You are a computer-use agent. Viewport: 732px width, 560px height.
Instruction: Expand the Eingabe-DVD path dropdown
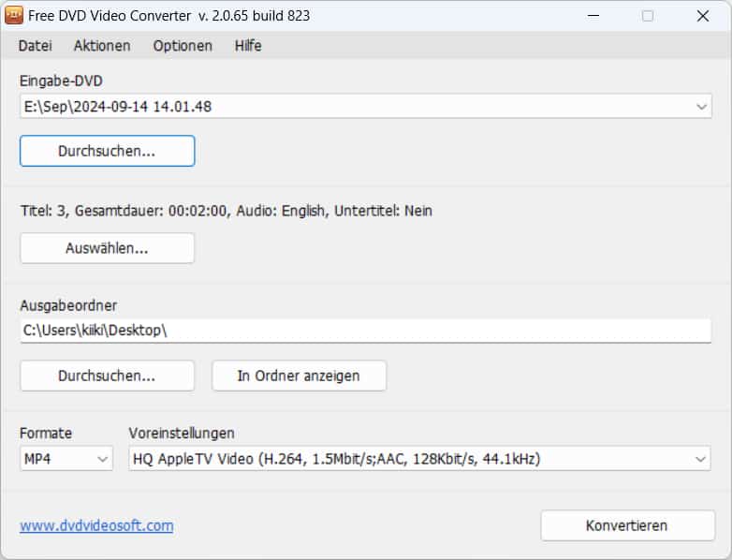coord(701,107)
